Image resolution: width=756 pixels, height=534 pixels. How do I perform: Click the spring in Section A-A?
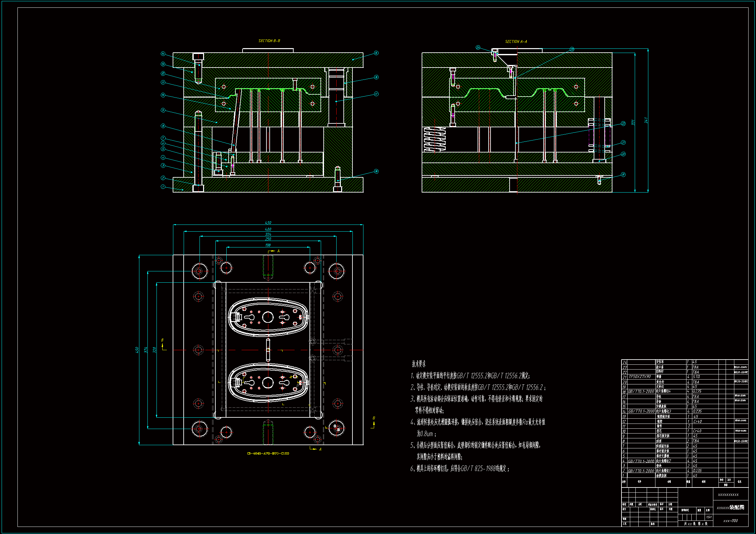[x=435, y=140]
